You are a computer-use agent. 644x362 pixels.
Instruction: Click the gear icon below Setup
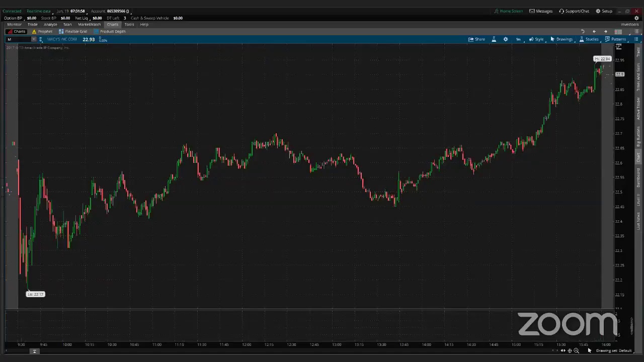click(x=636, y=18)
